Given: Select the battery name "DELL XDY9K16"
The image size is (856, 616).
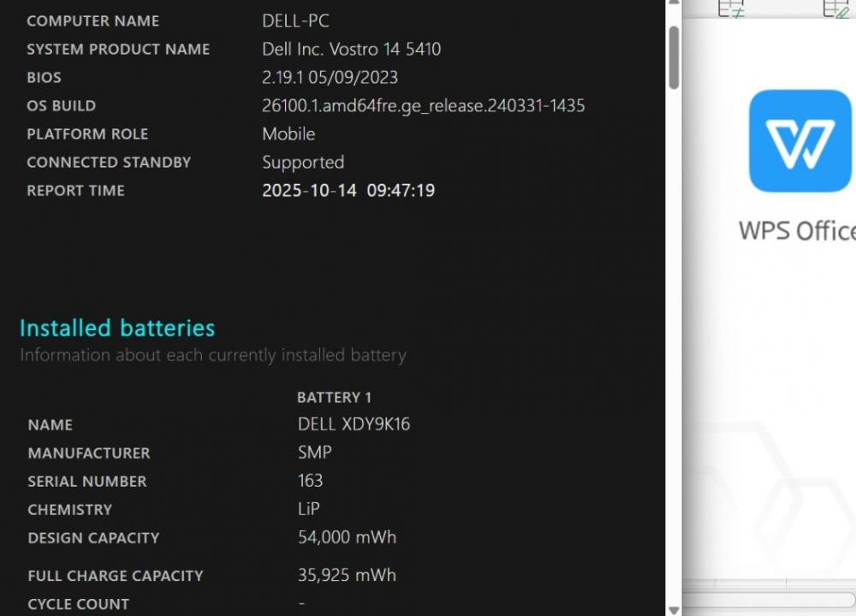Looking at the screenshot, I should coord(354,424).
